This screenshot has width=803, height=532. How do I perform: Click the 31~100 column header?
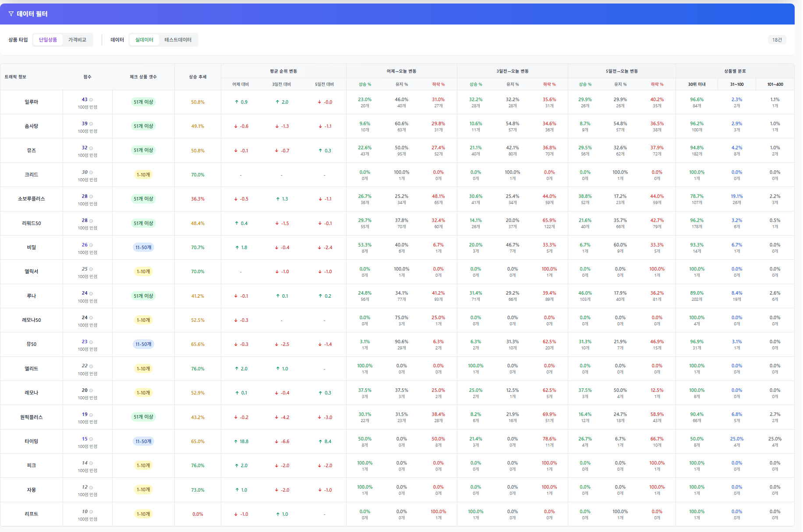(x=737, y=84)
